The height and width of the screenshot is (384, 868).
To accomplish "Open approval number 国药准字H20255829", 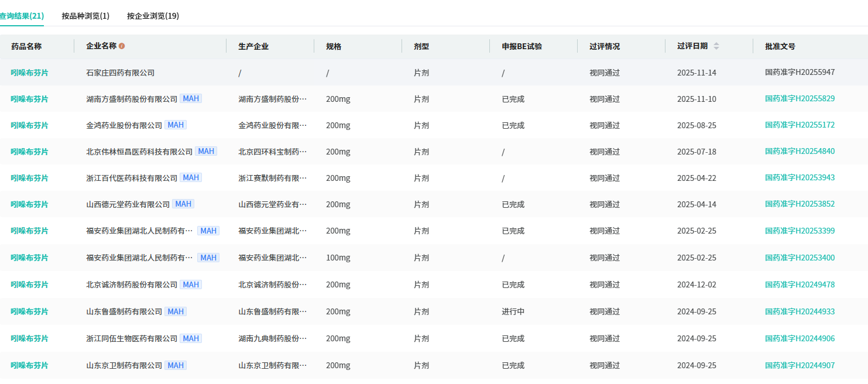I will pyautogui.click(x=800, y=98).
